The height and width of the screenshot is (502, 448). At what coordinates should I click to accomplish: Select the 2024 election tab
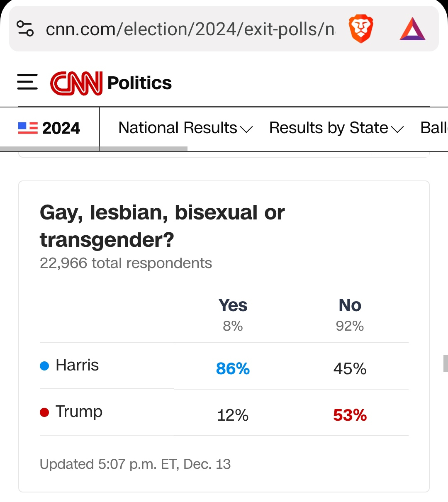(x=61, y=128)
